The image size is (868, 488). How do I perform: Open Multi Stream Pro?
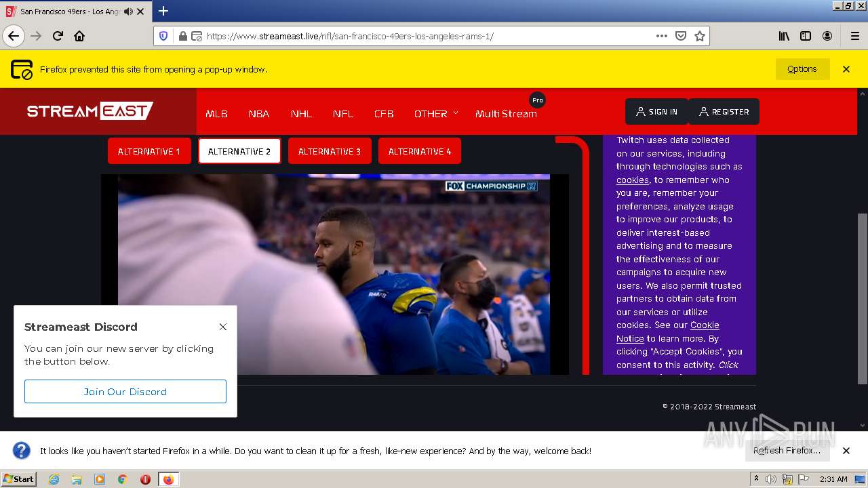point(506,114)
